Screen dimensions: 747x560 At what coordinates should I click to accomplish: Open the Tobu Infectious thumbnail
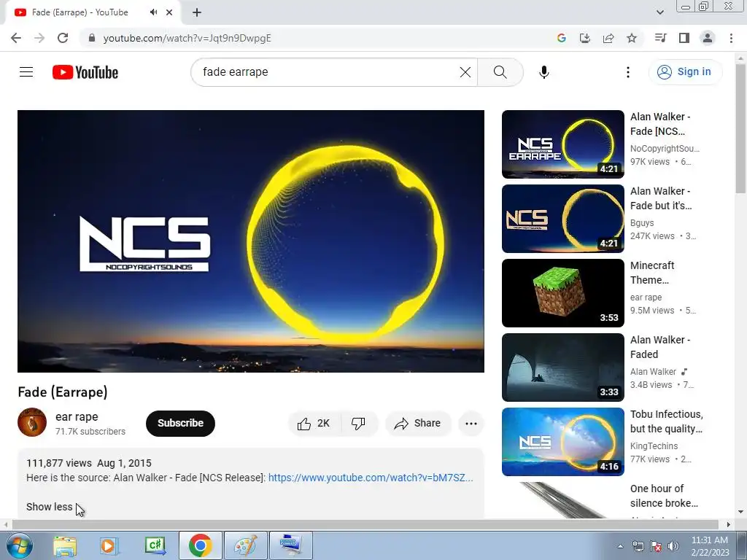(x=562, y=441)
